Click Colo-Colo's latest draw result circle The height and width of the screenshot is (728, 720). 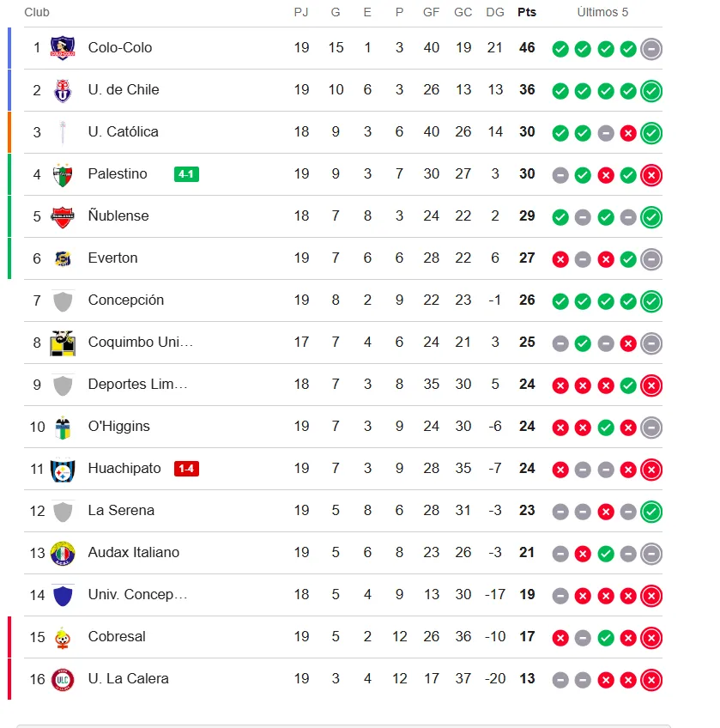coord(651,49)
